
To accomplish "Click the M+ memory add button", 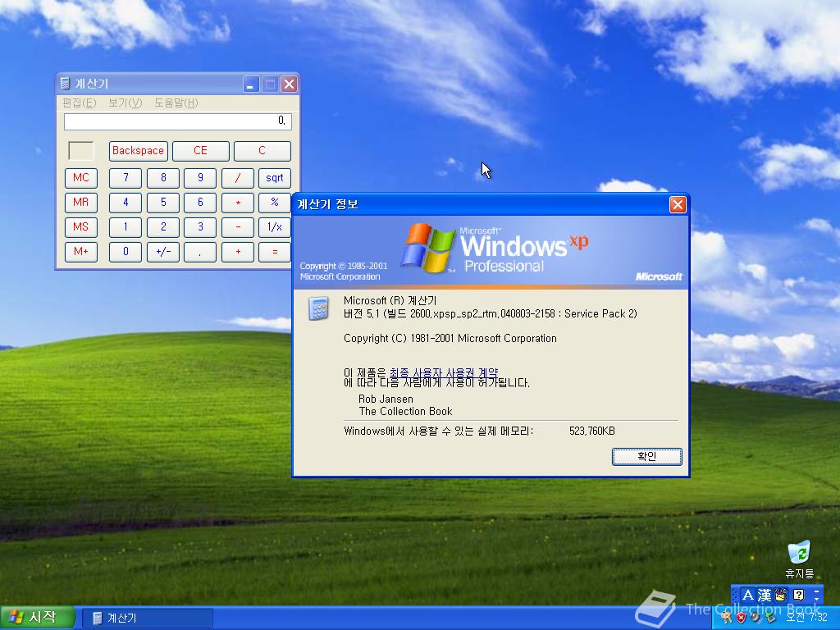I will point(81,252).
